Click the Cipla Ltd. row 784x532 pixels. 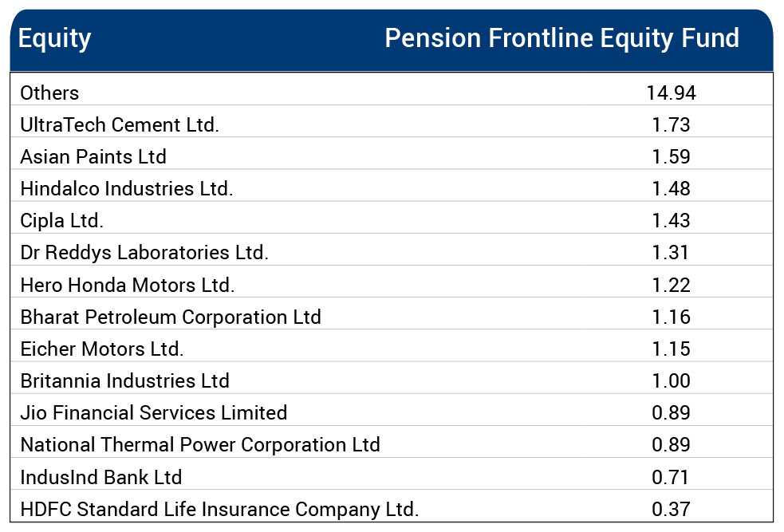coord(62,221)
